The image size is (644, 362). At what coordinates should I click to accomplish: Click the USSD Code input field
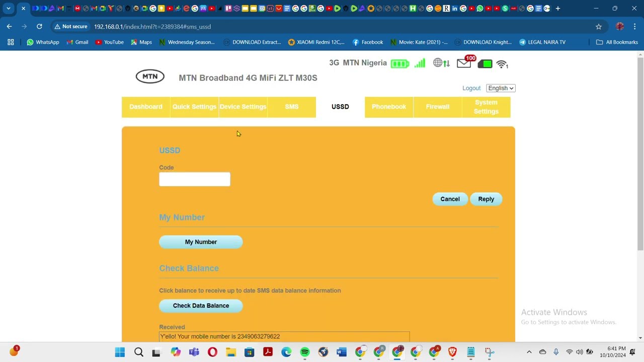pos(195,179)
